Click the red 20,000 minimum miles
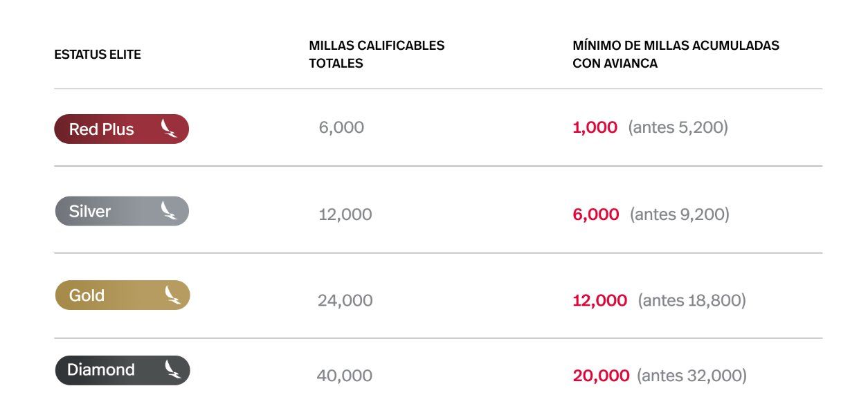 coord(601,376)
